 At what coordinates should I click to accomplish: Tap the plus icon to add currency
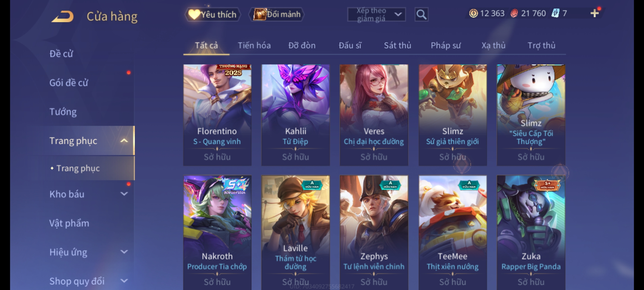(595, 13)
